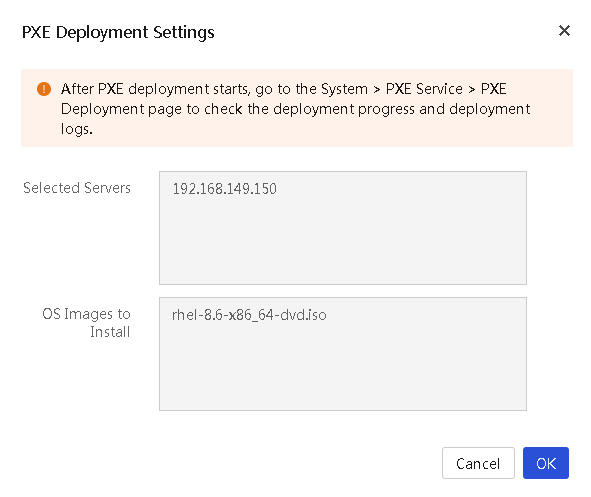This screenshot has width=591, height=497.
Task: Click the word System in the notice
Action: [x=344, y=89]
